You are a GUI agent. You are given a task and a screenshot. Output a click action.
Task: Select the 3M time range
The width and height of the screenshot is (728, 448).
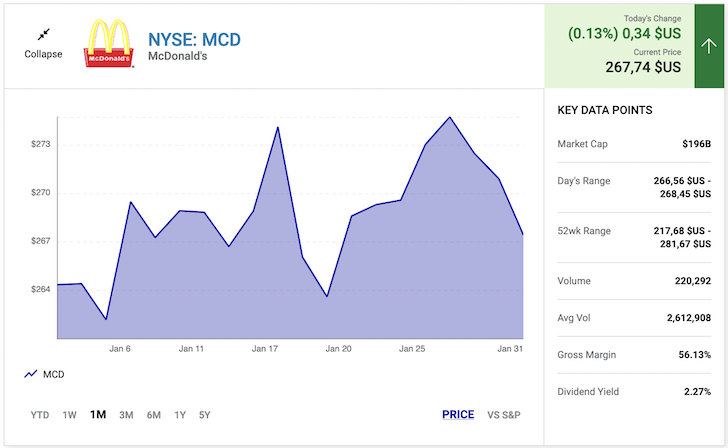click(126, 415)
